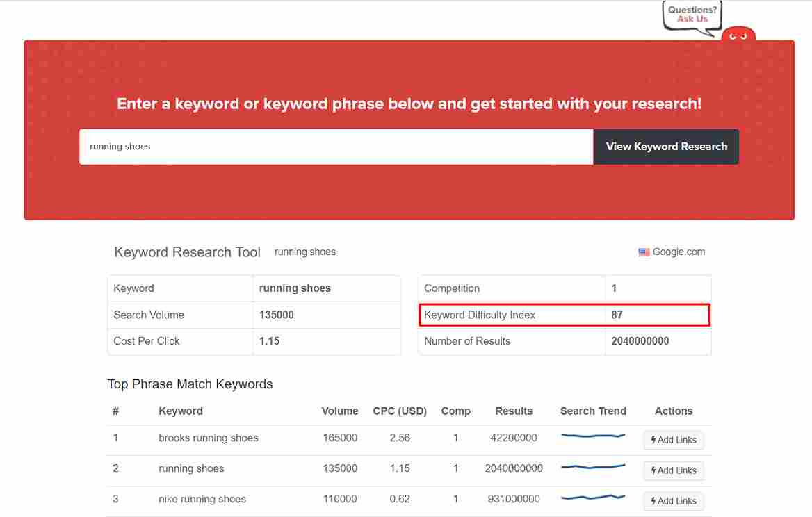The height and width of the screenshot is (517, 812).
Task: Open the Questions? Ask Us chat bubble
Action: (x=692, y=15)
